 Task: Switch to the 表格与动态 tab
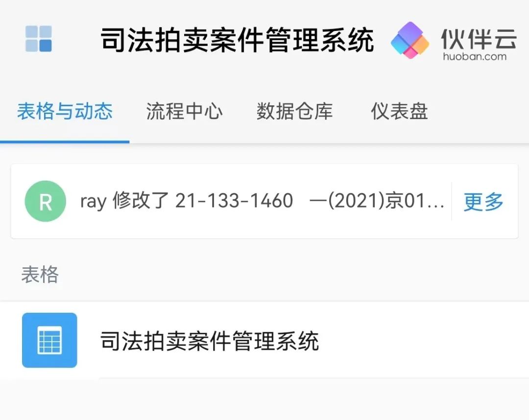point(65,112)
